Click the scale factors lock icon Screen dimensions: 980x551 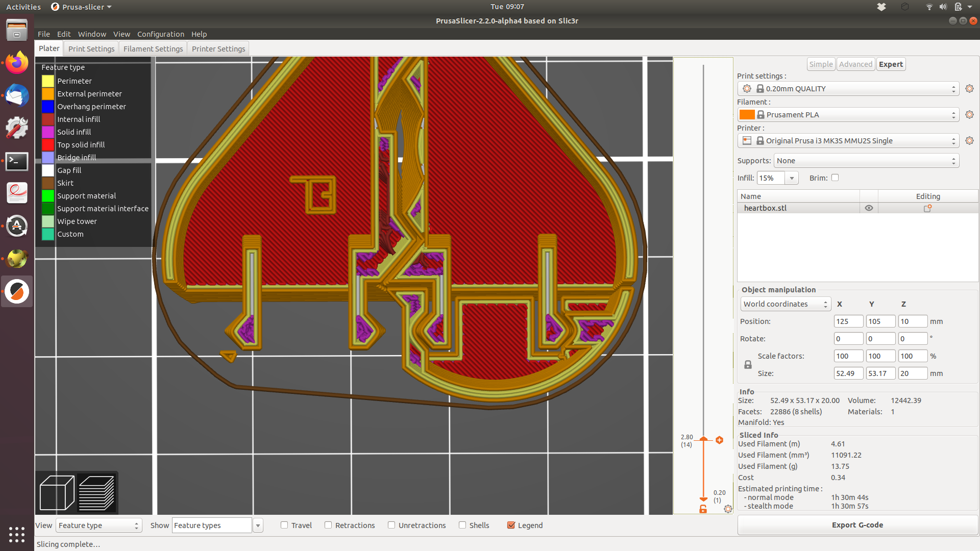(x=748, y=365)
